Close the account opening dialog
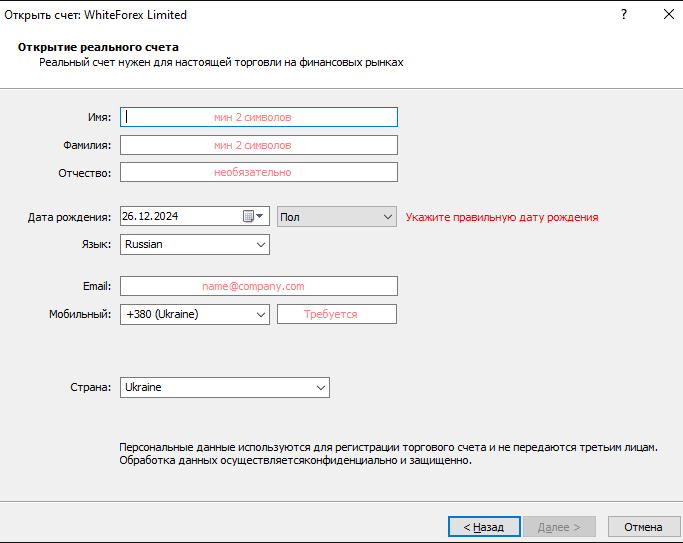The image size is (683, 543). (x=669, y=14)
